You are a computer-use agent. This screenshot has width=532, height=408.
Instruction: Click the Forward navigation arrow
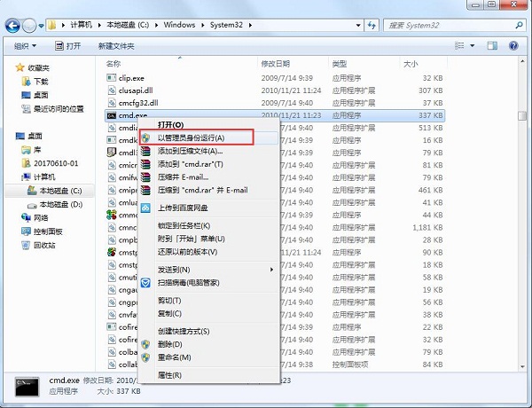(x=29, y=26)
